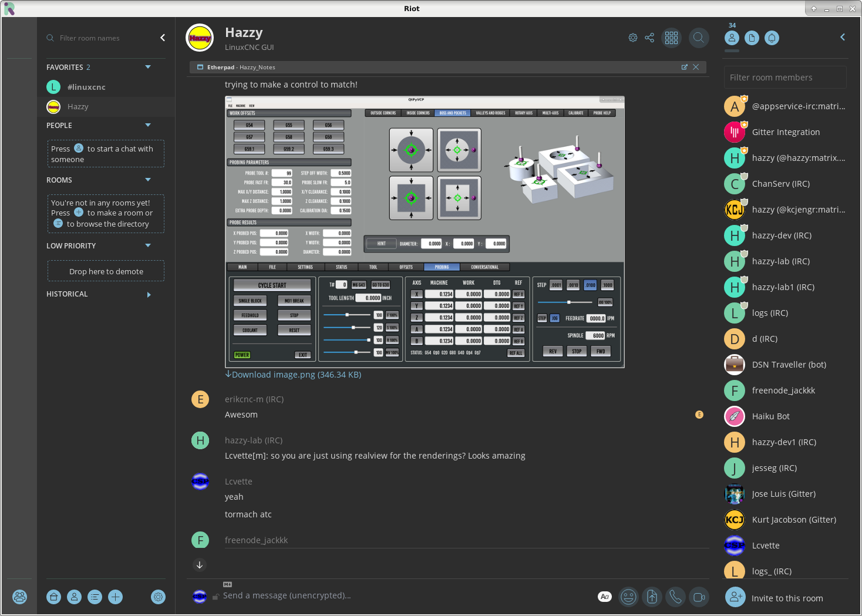Toggle rich text formatting Aa button
862x616 pixels.
[x=605, y=597]
